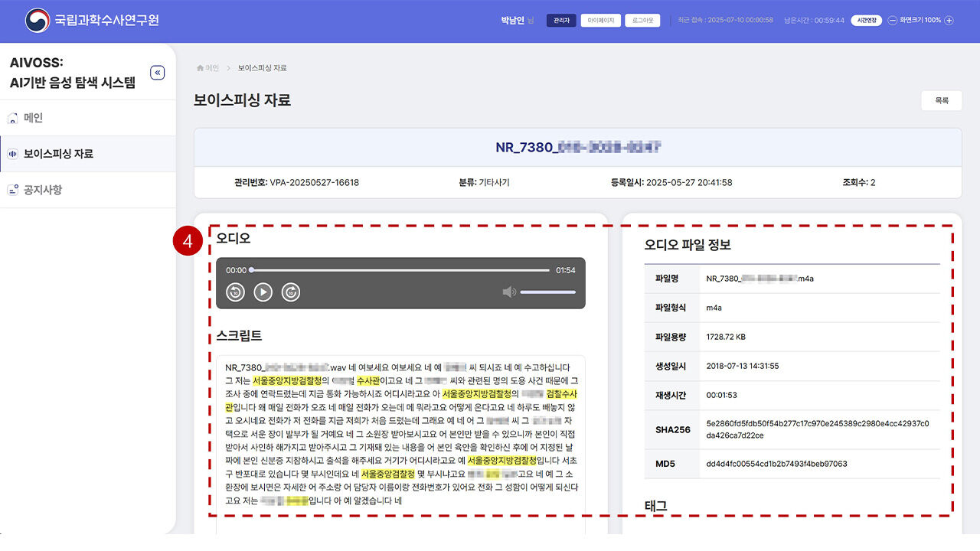Click the user name 박남인
The image size is (980, 551).
(513, 20)
